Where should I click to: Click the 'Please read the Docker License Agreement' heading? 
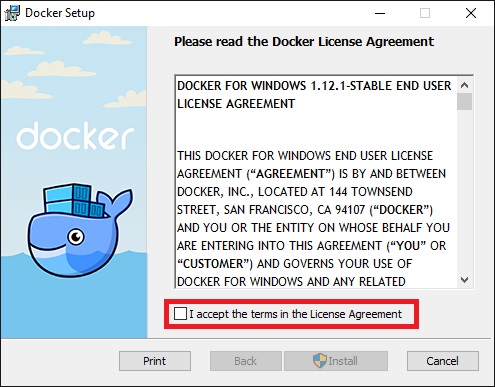[x=304, y=42]
